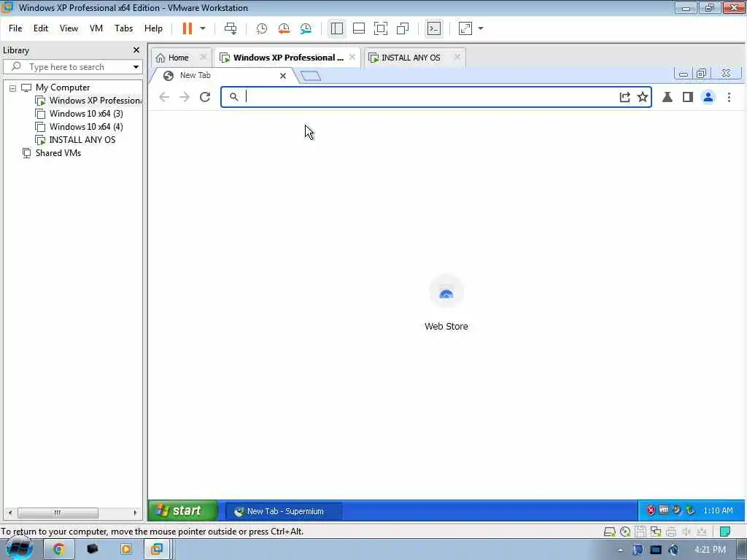Open the View menu
Viewport: 747px width, 560px height.
coord(69,28)
